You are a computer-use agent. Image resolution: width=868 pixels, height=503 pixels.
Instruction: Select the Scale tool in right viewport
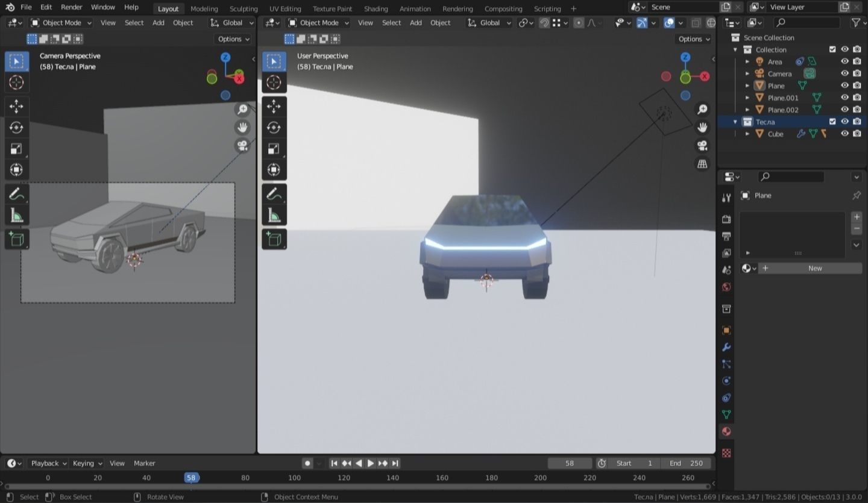274,149
